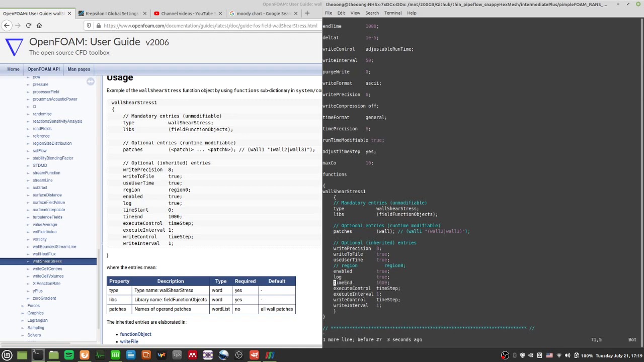Open writeCellCentres in the sidebar tree
The image size is (644, 362).
click(47, 269)
